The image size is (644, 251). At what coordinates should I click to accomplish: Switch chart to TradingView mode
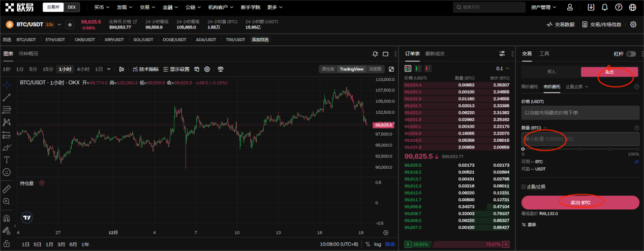coord(352,69)
